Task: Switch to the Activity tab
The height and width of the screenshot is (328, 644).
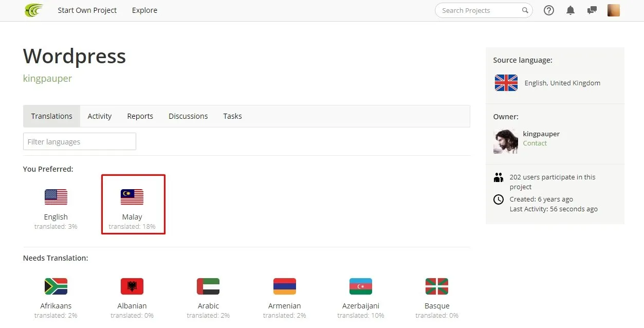Action: [x=100, y=116]
